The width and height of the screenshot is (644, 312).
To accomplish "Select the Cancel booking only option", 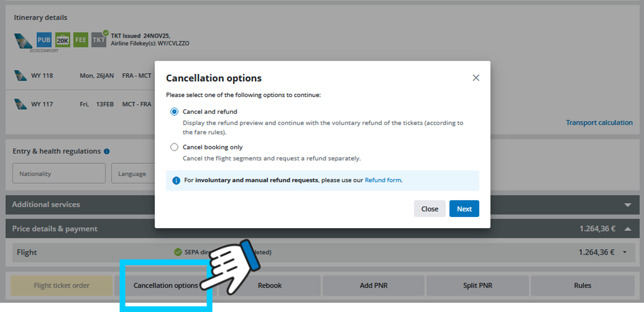I will [174, 147].
